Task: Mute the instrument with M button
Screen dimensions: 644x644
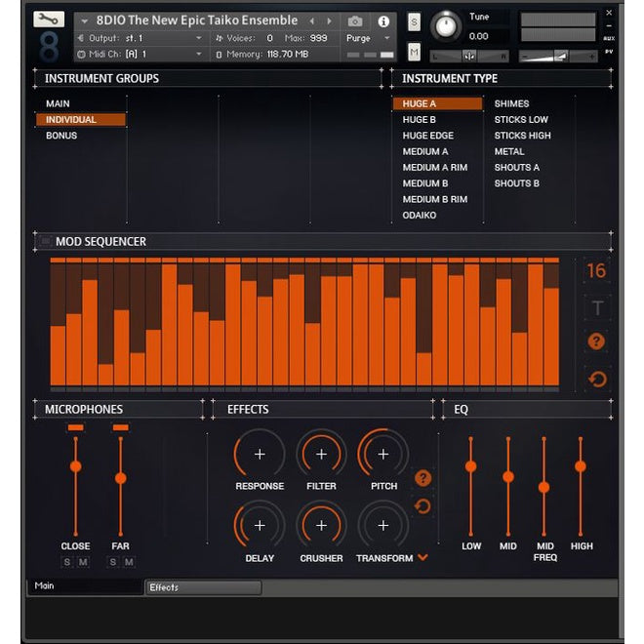Action: [x=414, y=52]
